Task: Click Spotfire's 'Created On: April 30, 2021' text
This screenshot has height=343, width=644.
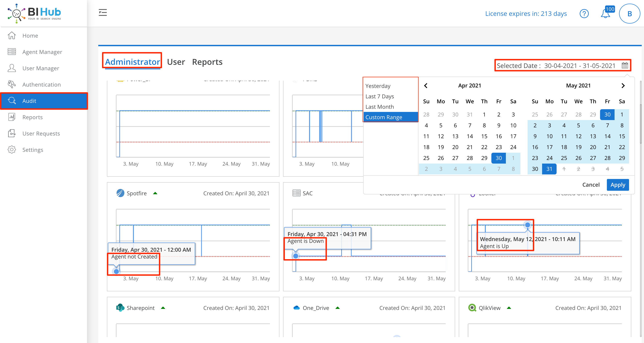Action: point(236,193)
